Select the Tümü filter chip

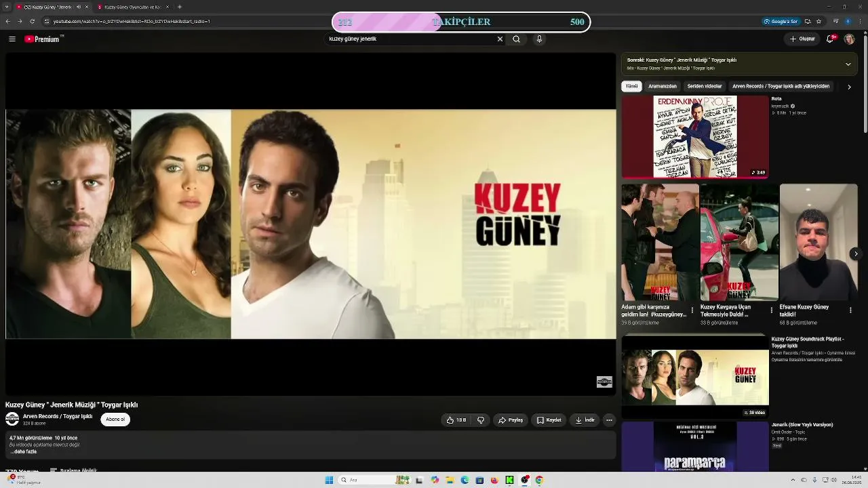click(632, 87)
